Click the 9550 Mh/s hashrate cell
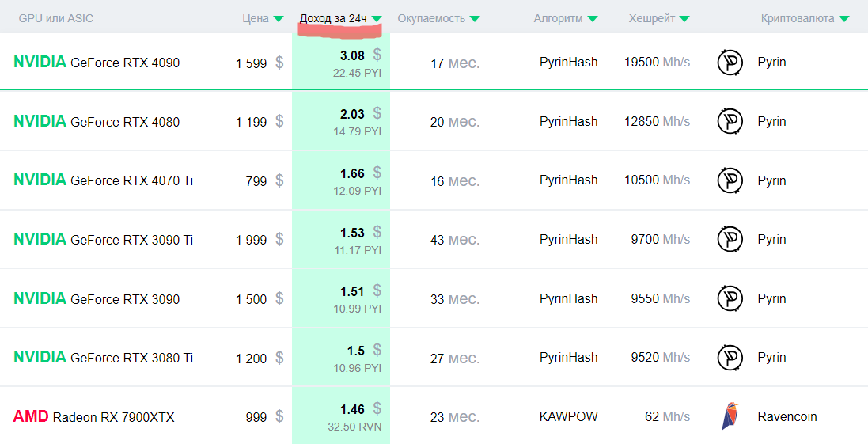Image resolution: width=868 pixels, height=444 pixels. (661, 298)
